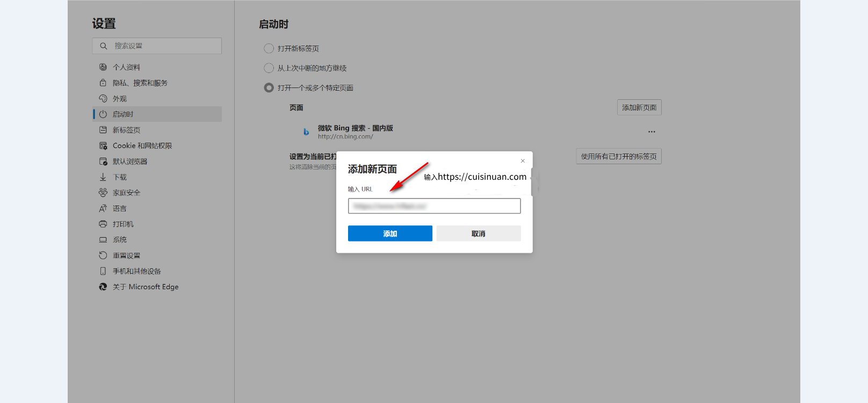Open the 新标签页 settings section

(x=126, y=130)
